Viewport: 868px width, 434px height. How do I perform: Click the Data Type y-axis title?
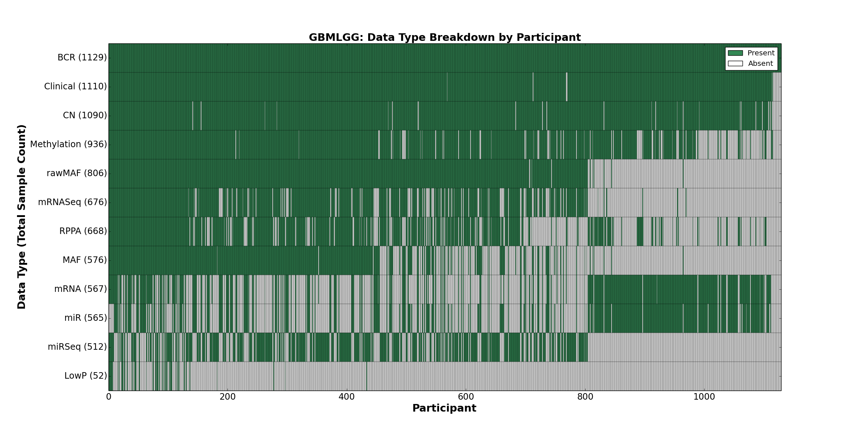point(22,217)
